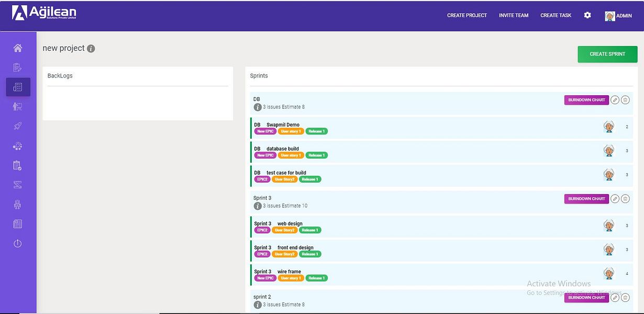This screenshot has height=314, width=644.
Task: Click User Story2 tag on front end design
Action: pyautogui.click(x=285, y=254)
